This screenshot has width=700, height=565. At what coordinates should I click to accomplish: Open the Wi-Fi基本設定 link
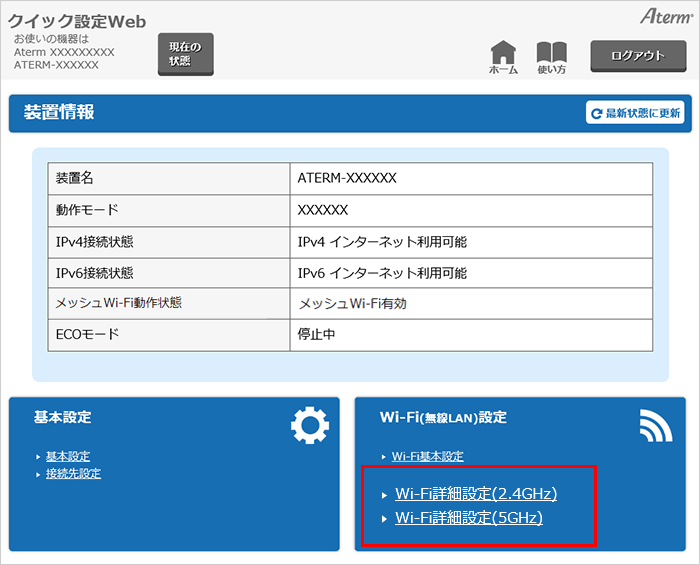pyautogui.click(x=427, y=456)
